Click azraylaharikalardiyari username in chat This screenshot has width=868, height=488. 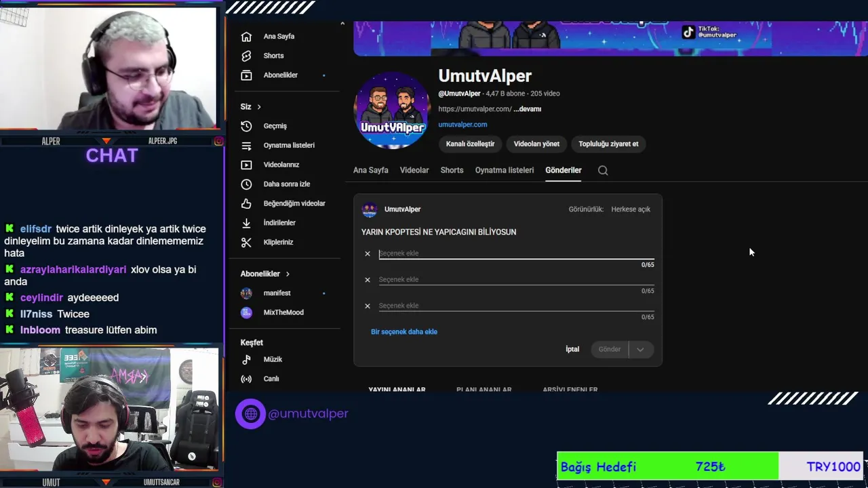coord(73,270)
